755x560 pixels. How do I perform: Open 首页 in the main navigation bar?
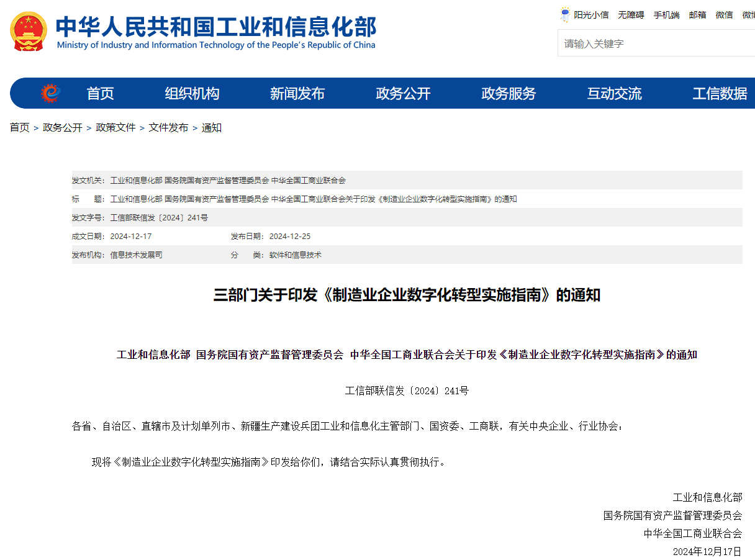(x=100, y=93)
